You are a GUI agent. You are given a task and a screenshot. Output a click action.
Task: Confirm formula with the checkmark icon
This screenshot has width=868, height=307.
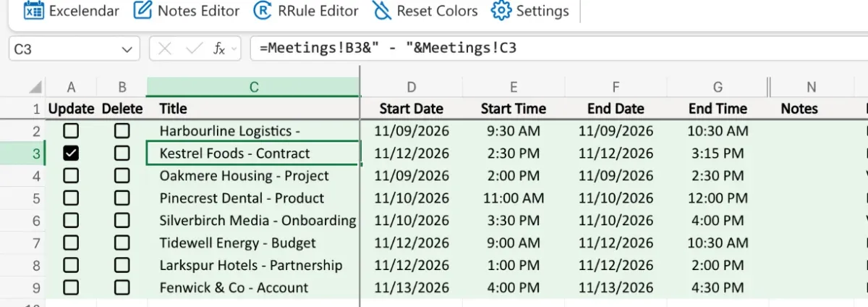click(194, 49)
